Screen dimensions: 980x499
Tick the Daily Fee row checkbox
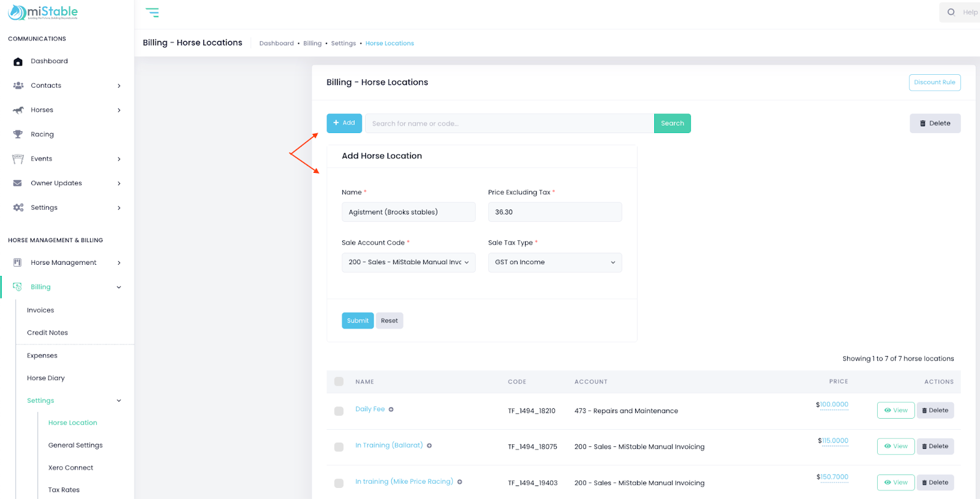(339, 411)
